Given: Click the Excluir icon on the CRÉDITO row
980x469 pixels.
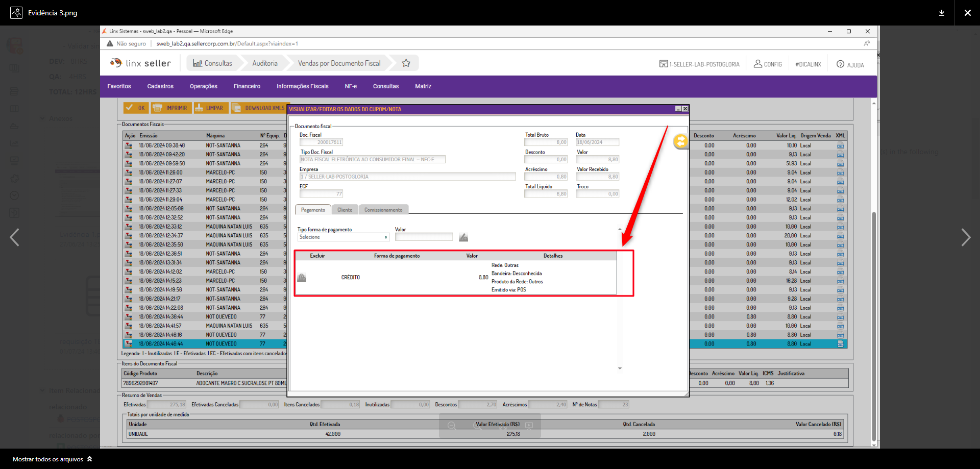Looking at the screenshot, I should (x=302, y=278).
